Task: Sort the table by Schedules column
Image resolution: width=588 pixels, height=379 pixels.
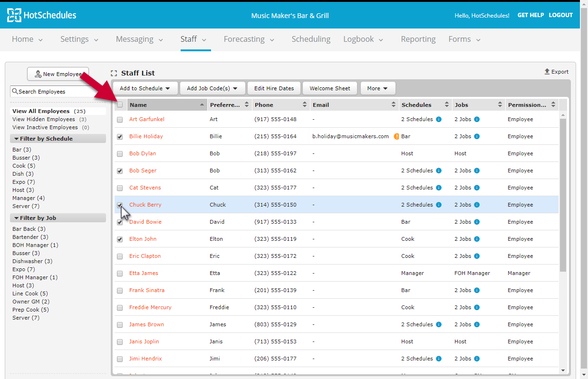Action: [425, 105]
